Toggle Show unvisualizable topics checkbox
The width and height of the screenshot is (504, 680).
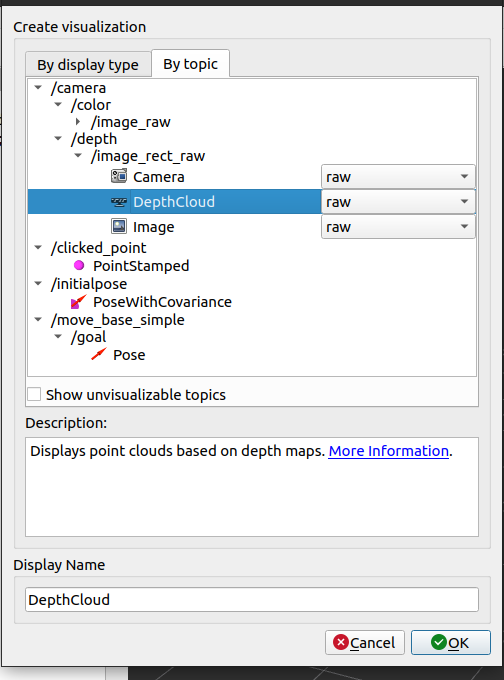34,395
